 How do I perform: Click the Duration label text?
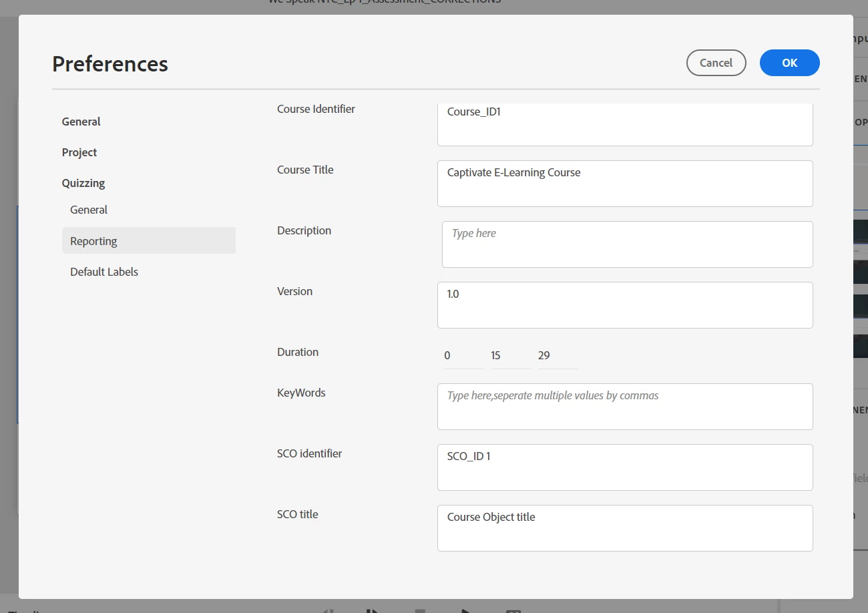click(x=298, y=352)
